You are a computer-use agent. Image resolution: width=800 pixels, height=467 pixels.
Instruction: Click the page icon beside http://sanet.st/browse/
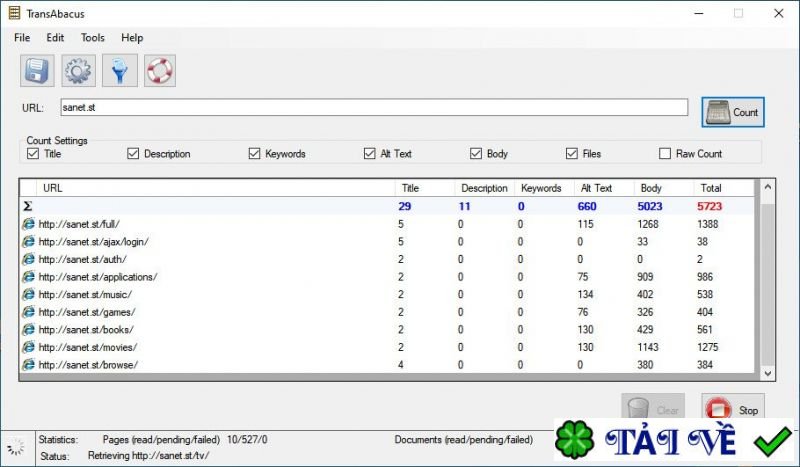click(x=29, y=365)
